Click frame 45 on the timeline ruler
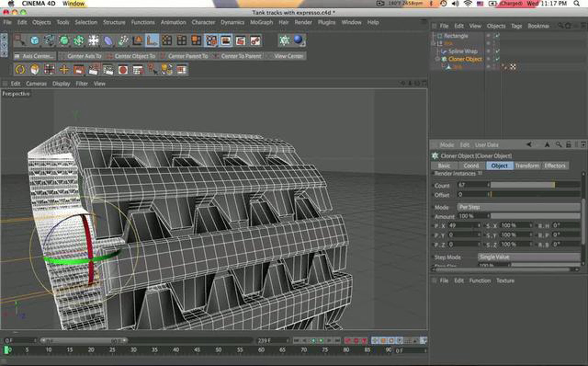Screen dimensions: 588x366 197,350
